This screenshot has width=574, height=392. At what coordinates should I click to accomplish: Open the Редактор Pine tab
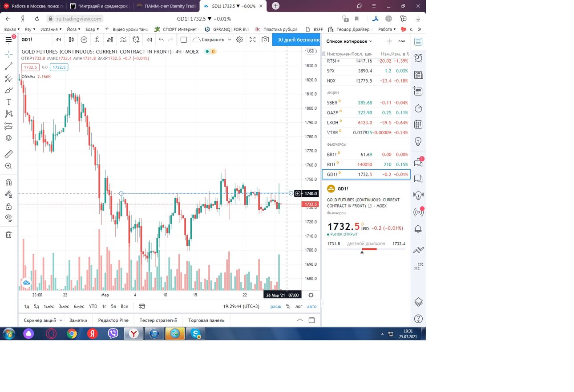(113, 320)
